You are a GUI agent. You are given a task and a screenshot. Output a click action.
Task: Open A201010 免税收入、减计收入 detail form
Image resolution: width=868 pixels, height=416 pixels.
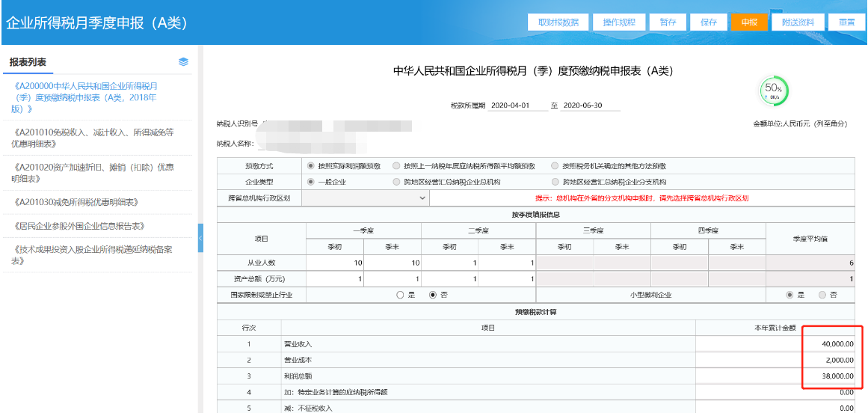point(93,138)
